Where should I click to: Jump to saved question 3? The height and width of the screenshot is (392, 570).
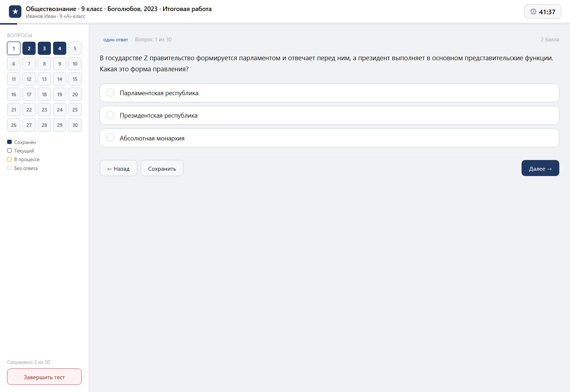[x=44, y=48]
